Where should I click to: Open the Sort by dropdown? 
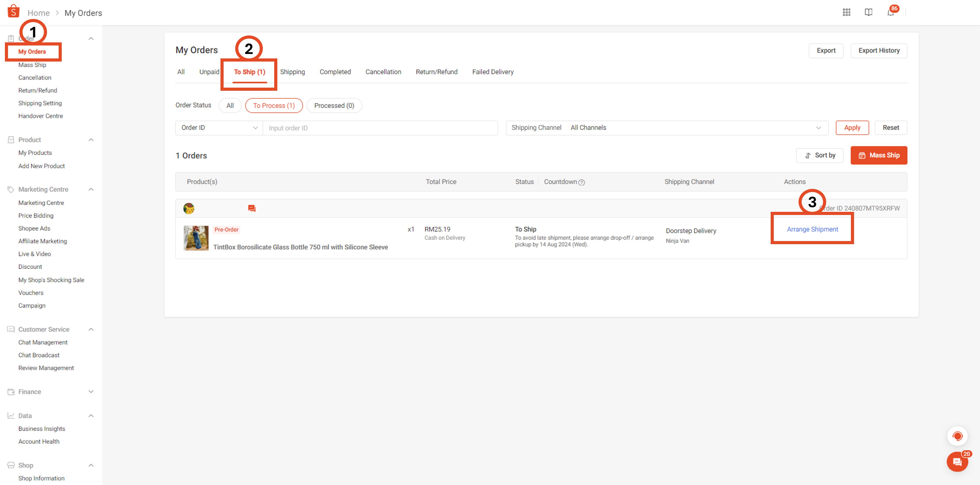(x=819, y=155)
